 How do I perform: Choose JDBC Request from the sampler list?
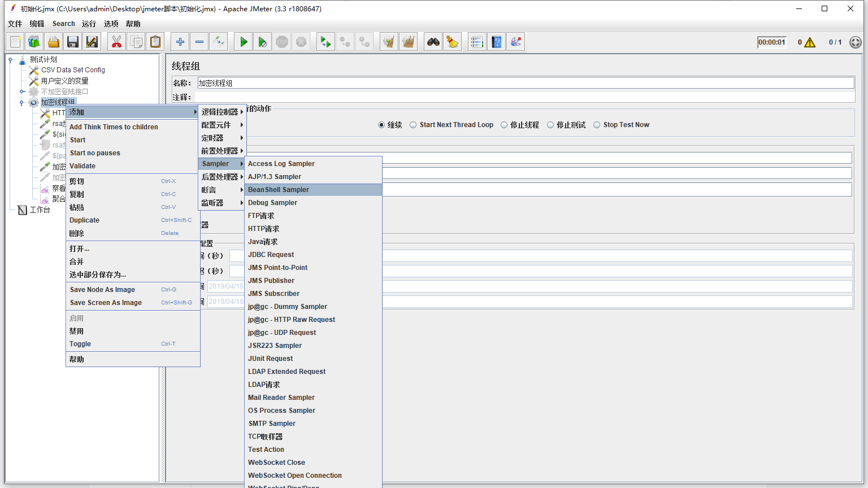[x=271, y=254]
